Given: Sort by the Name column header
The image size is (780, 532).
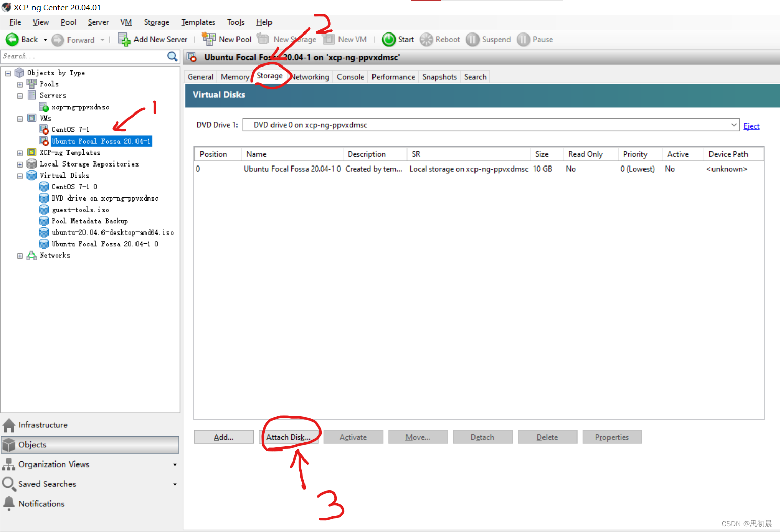Looking at the screenshot, I should [x=292, y=154].
